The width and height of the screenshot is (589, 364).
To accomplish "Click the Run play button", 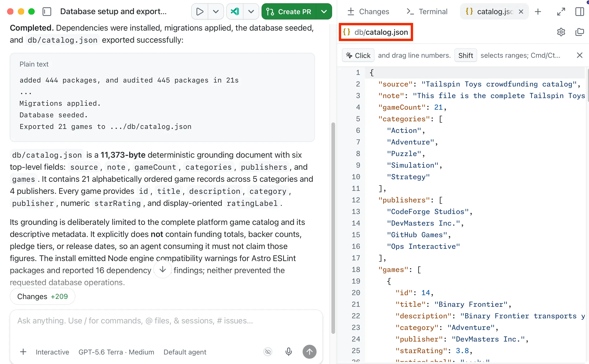I will click(x=199, y=12).
